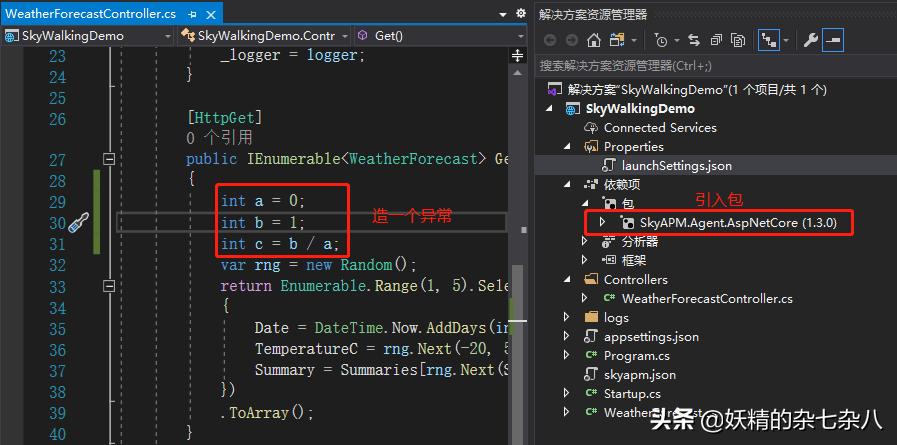Click the editor scrollbar up arrow
This screenshot has width=897, height=445.
[x=517, y=73]
